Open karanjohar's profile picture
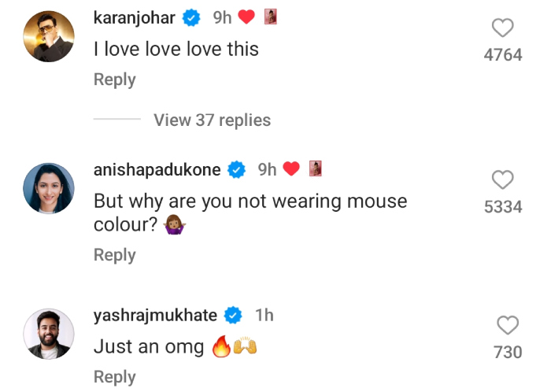This screenshot has width=551, height=392. (x=49, y=36)
